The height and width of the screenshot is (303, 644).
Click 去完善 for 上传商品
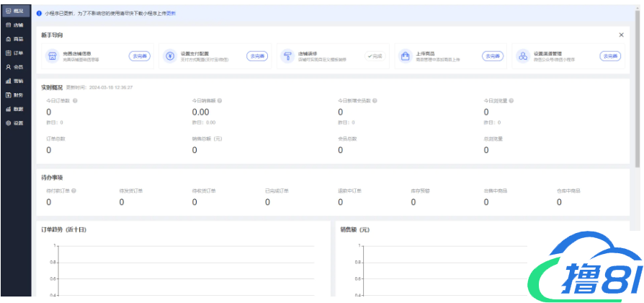pyautogui.click(x=493, y=56)
